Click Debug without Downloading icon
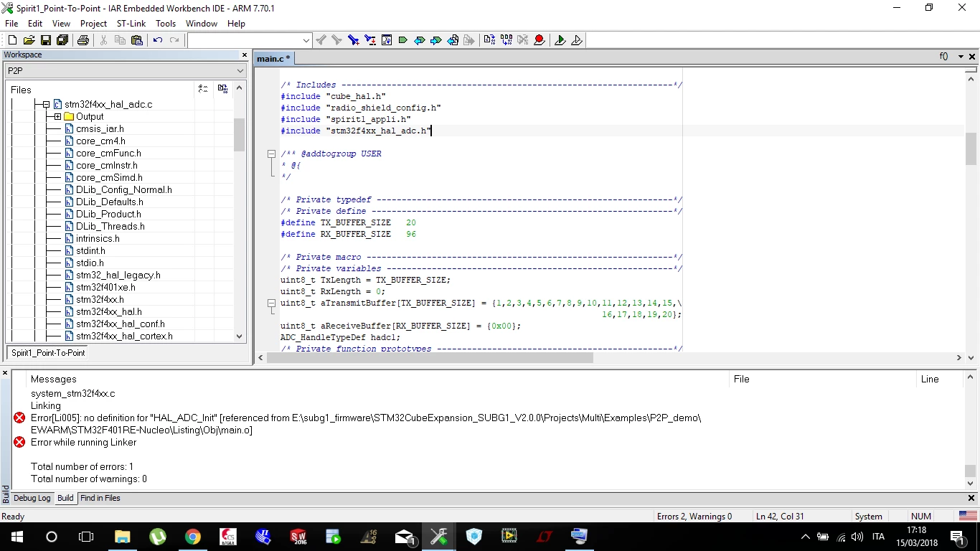The height and width of the screenshot is (551, 980). tap(577, 40)
